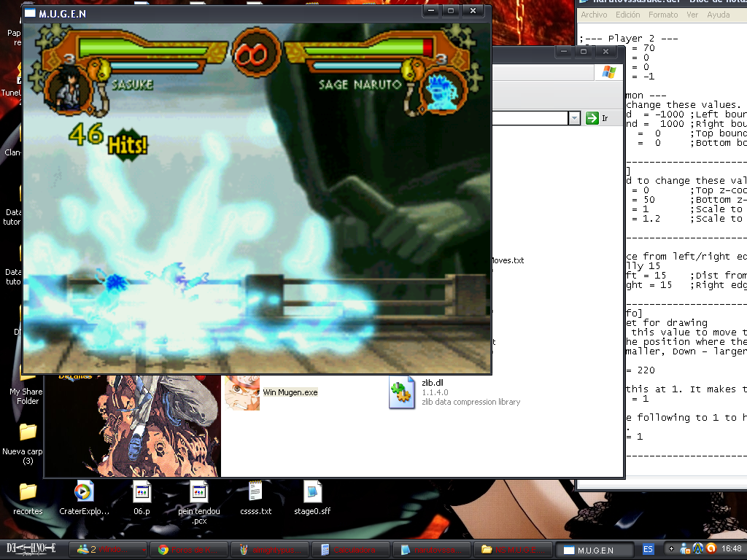Maximize the Explorer window behind M.U.G.E.N
The width and height of the screenshot is (747, 560).
584,52
